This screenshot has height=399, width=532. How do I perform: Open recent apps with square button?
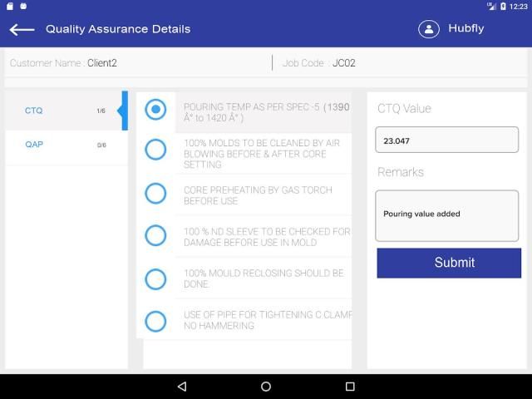pyautogui.click(x=350, y=387)
